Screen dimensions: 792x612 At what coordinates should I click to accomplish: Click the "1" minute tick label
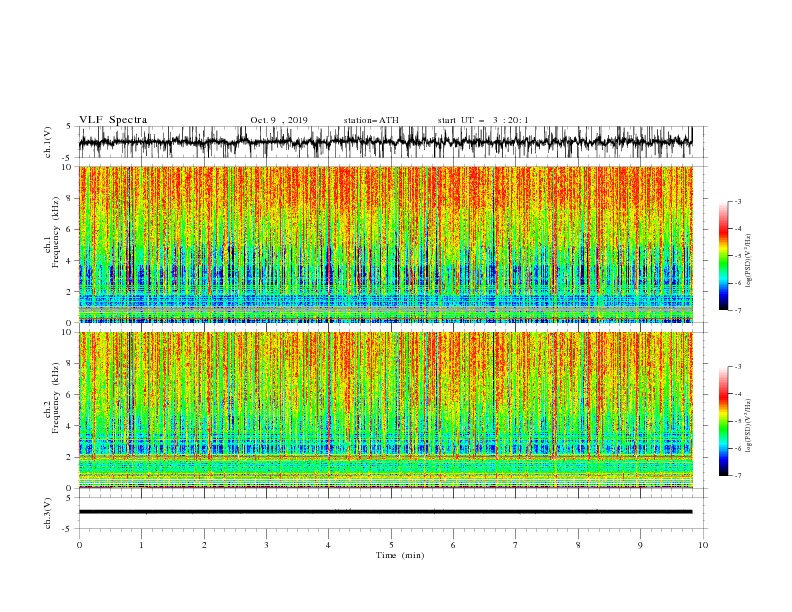point(141,545)
